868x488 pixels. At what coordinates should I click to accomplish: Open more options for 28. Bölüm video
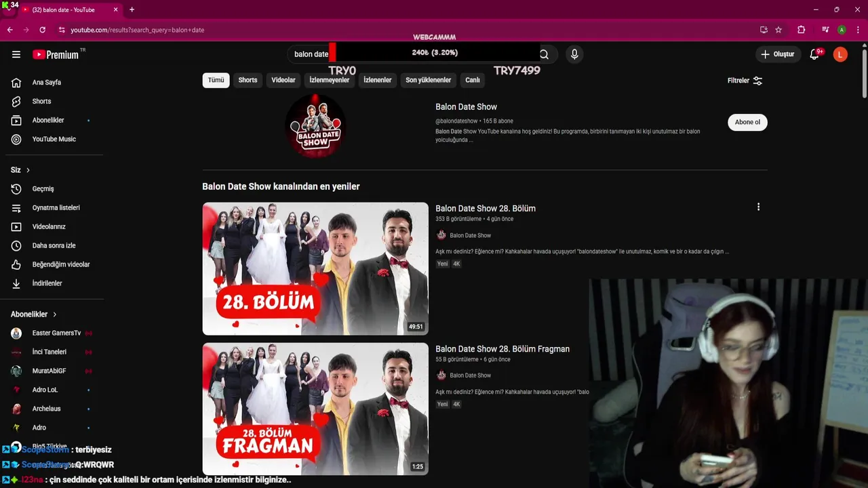(758, 207)
